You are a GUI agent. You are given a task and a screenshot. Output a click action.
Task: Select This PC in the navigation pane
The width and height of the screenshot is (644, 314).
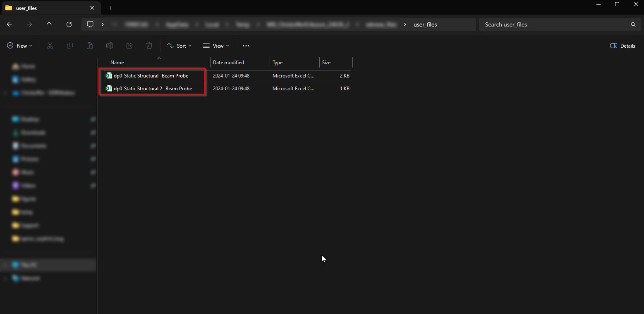click(x=49, y=265)
